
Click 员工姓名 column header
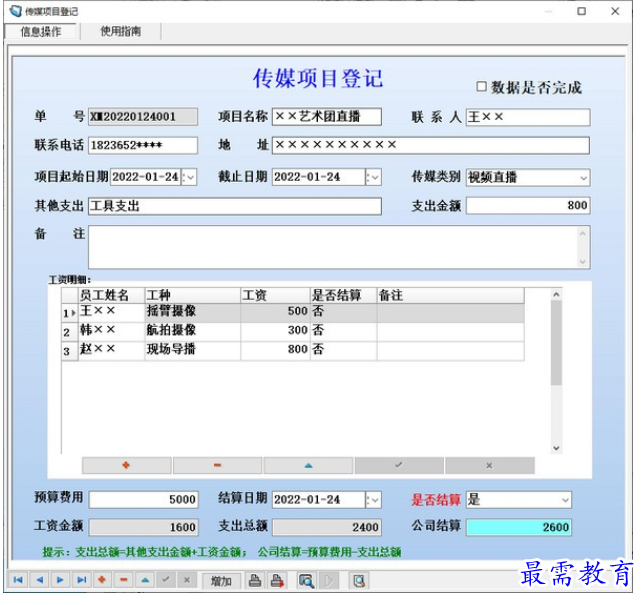pyautogui.click(x=111, y=295)
